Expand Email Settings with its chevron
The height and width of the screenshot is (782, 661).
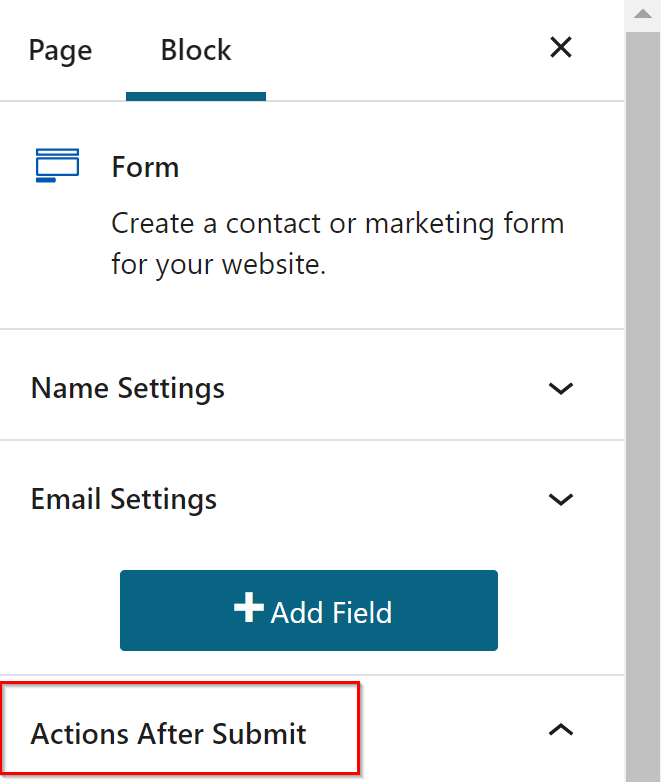(561, 498)
